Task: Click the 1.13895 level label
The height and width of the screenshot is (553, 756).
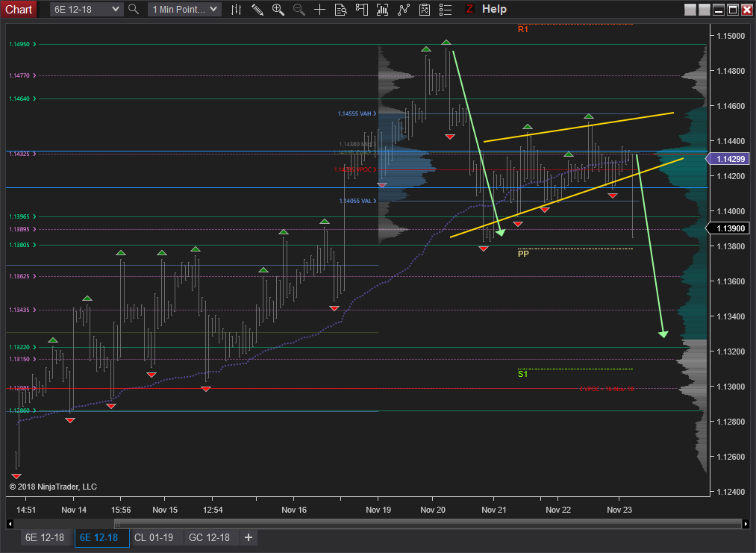Action: pos(22,230)
